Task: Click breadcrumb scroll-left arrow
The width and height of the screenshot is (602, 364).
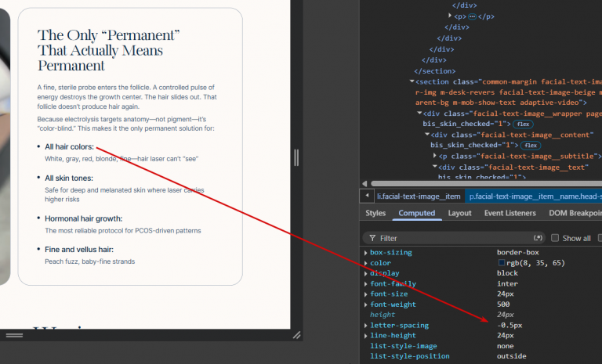Action: (367, 196)
